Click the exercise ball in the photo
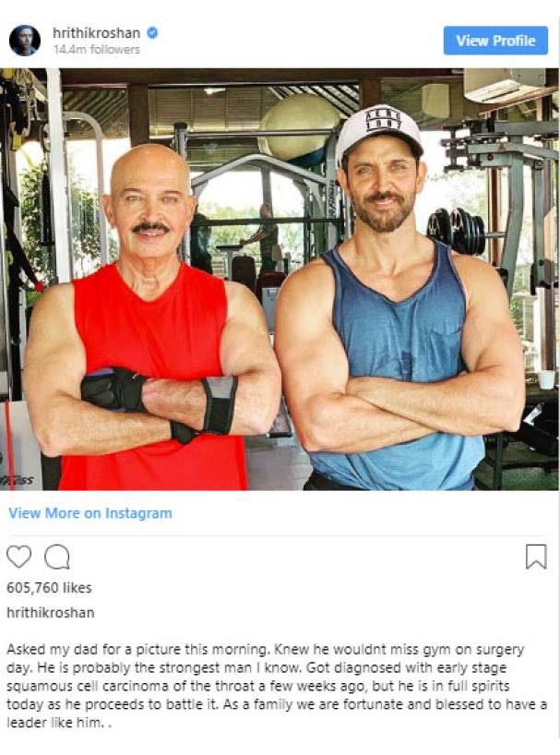560x755 pixels. (x=299, y=126)
